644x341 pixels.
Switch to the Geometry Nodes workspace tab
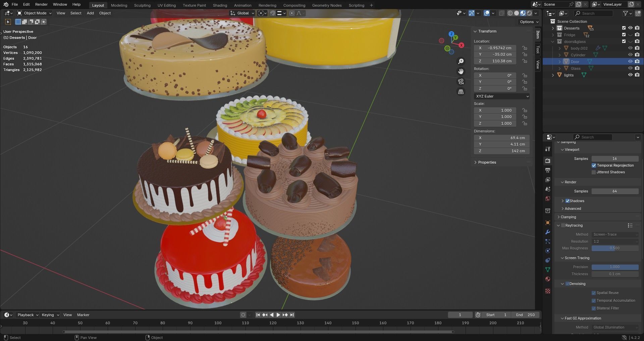click(327, 5)
